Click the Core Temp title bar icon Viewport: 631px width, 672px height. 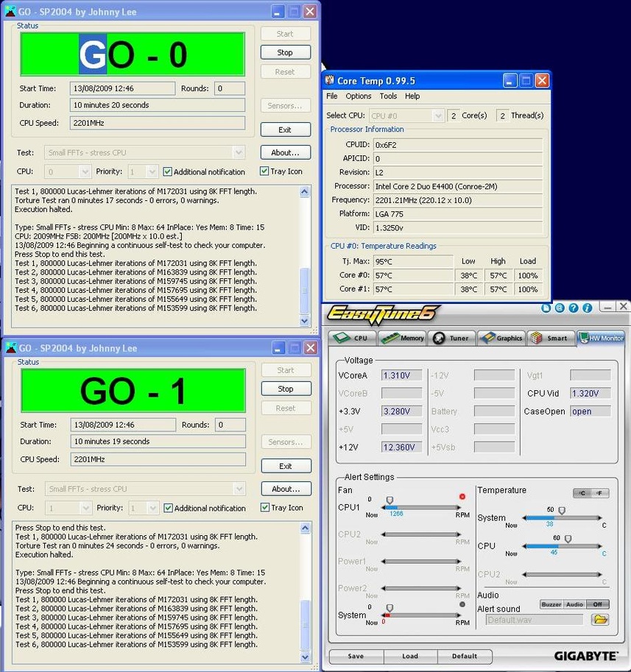point(329,80)
